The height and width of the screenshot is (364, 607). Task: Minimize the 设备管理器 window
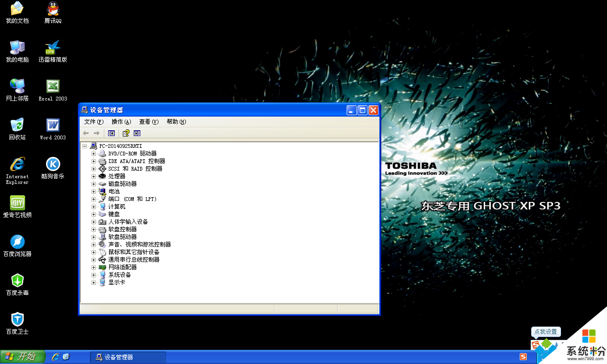click(x=351, y=110)
